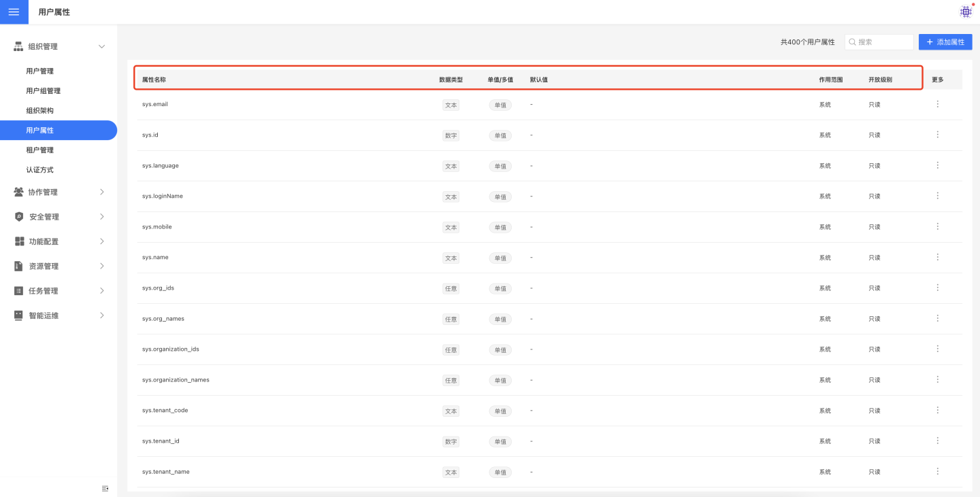The width and height of the screenshot is (980, 497).
Task: Select 认证方式 in sidebar
Action: (39, 170)
